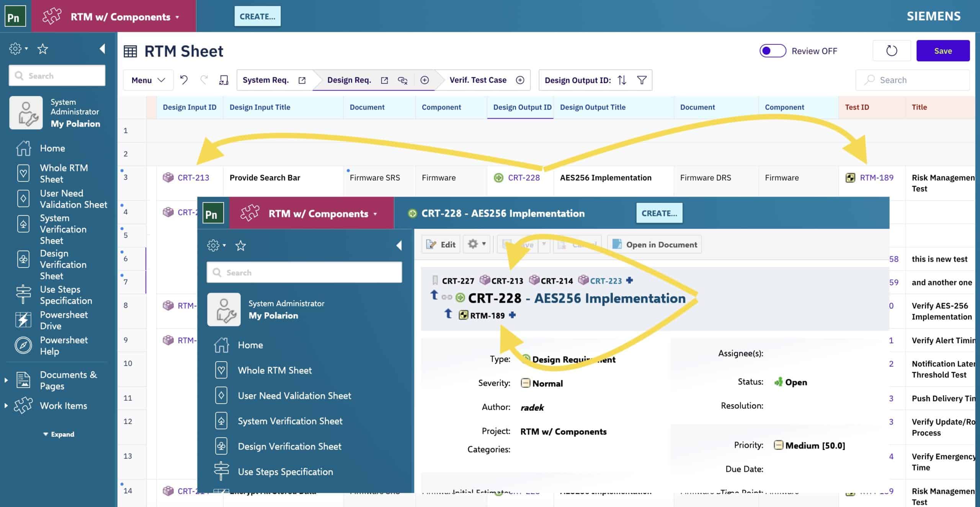Image resolution: width=980 pixels, height=507 pixels.
Task: Open Whole RTM Sheet in left navigation
Action: tap(64, 173)
